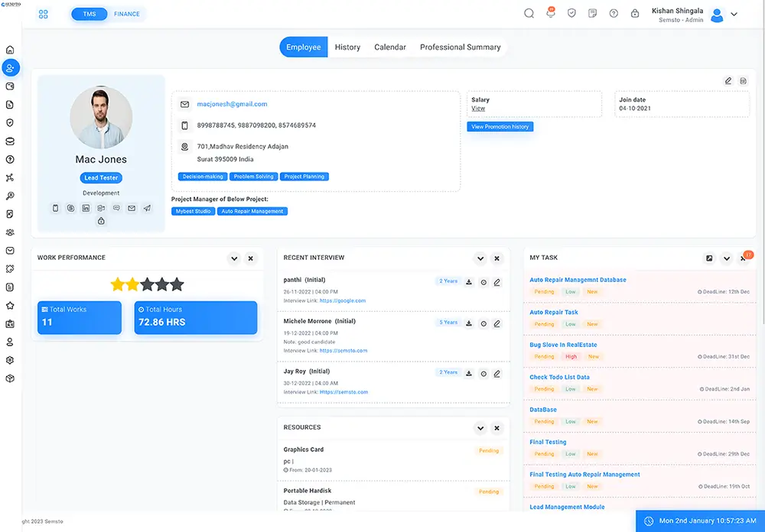Open search from the top header
Screen dimensions: 765x532
(529, 14)
